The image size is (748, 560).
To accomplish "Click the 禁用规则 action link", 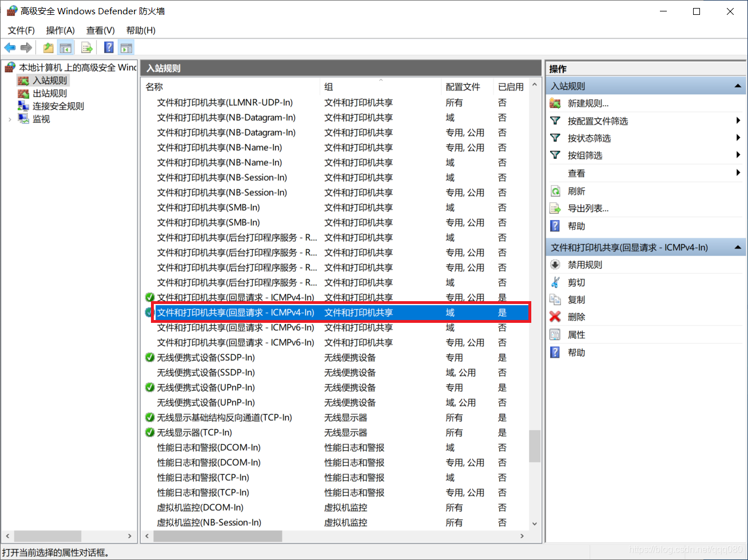I will tap(585, 265).
